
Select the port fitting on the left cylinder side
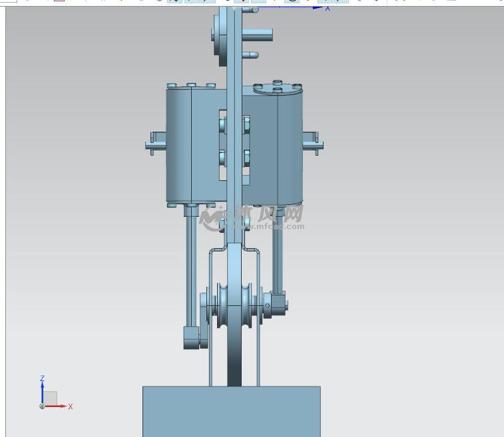point(156,144)
